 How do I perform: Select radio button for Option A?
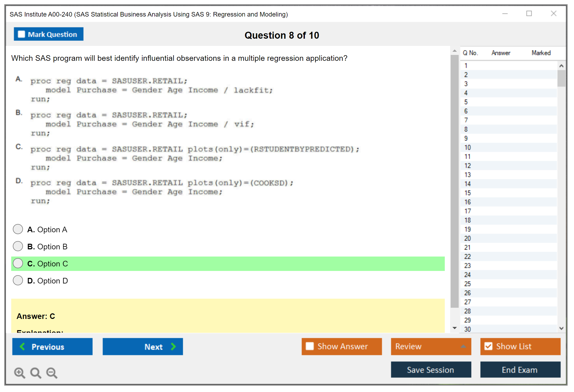pyautogui.click(x=18, y=229)
